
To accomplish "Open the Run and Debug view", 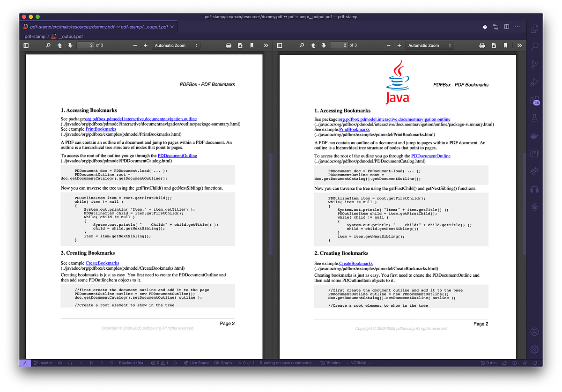I will click(535, 82).
